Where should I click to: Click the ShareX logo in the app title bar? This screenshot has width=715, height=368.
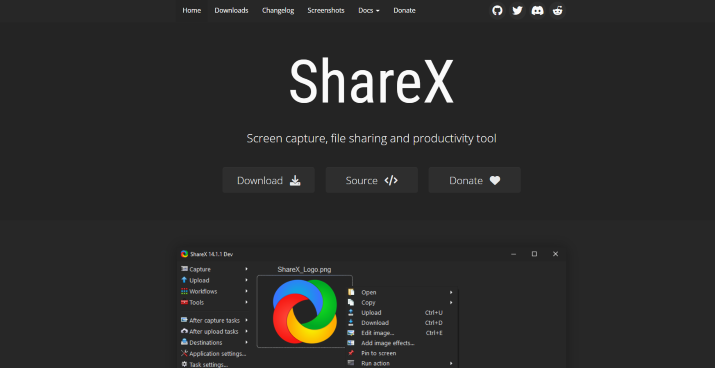(184, 254)
